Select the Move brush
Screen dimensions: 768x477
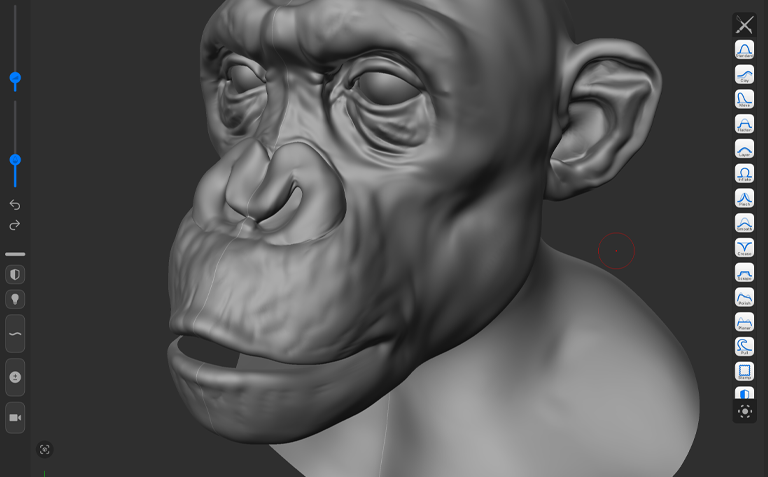(744, 99)
